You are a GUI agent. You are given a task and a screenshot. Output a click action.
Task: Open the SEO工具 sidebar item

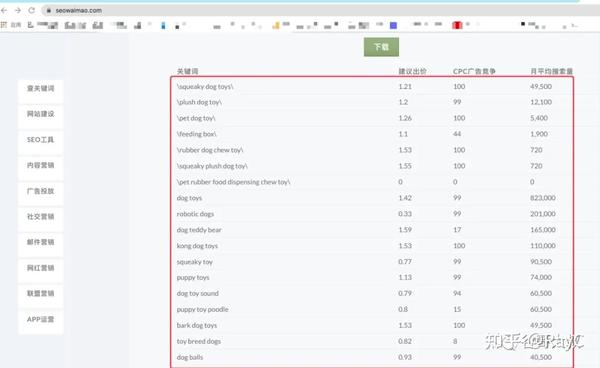point(41,140)
